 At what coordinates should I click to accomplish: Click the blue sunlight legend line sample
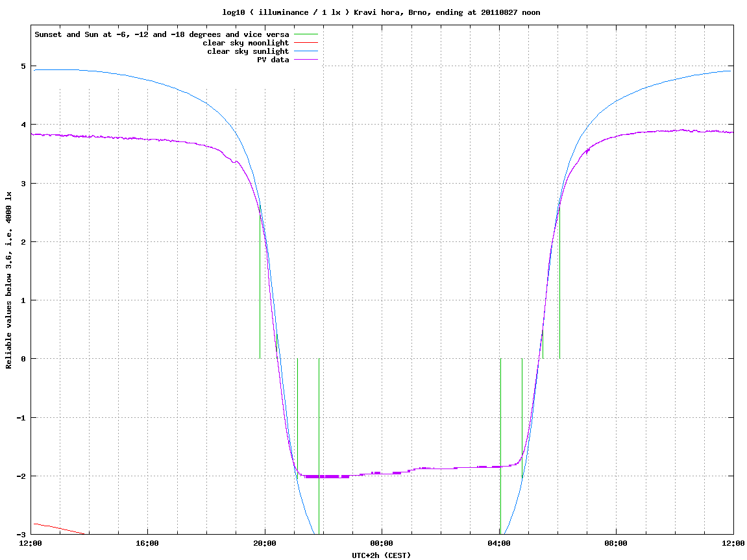click(306, 51)
